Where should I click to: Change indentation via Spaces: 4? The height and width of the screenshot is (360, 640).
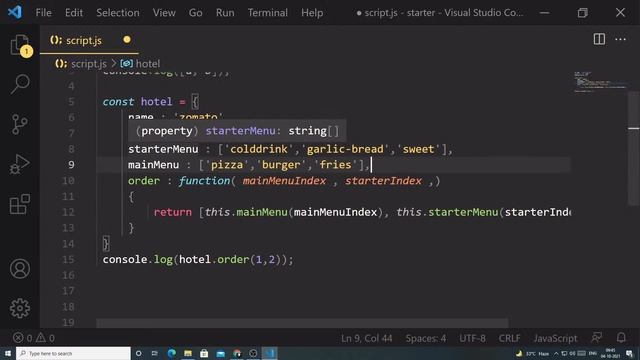(426, 338)
